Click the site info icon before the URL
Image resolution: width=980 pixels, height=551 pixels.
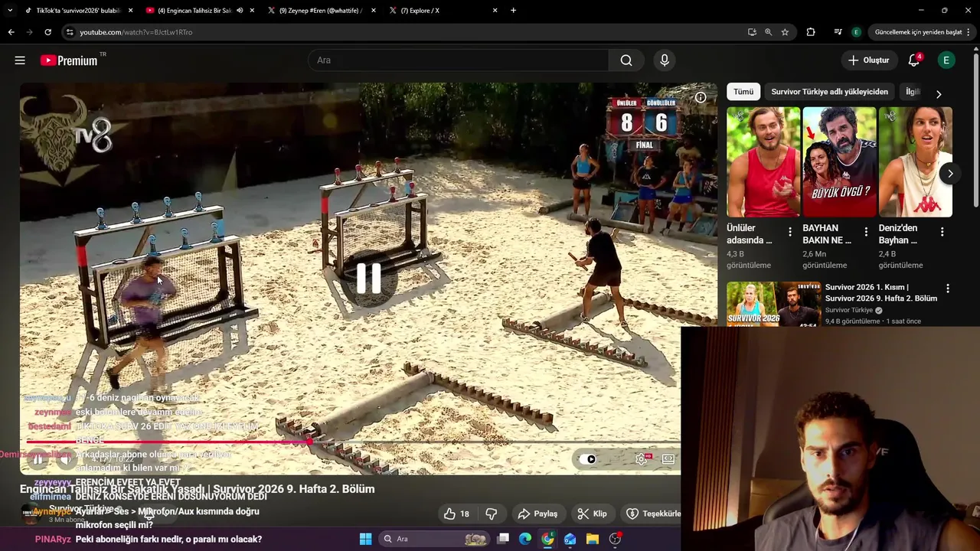(70, 32)
